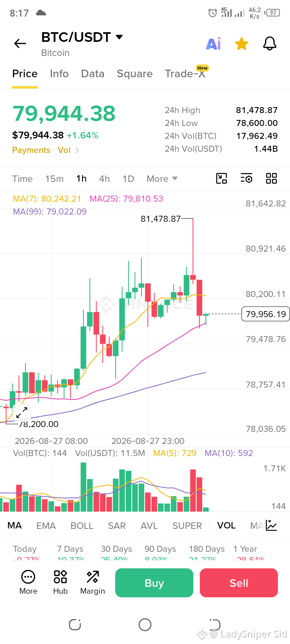290x644 pixels.
Task: Tap the 7 Days performance label
Action: (x=70, y=549)
